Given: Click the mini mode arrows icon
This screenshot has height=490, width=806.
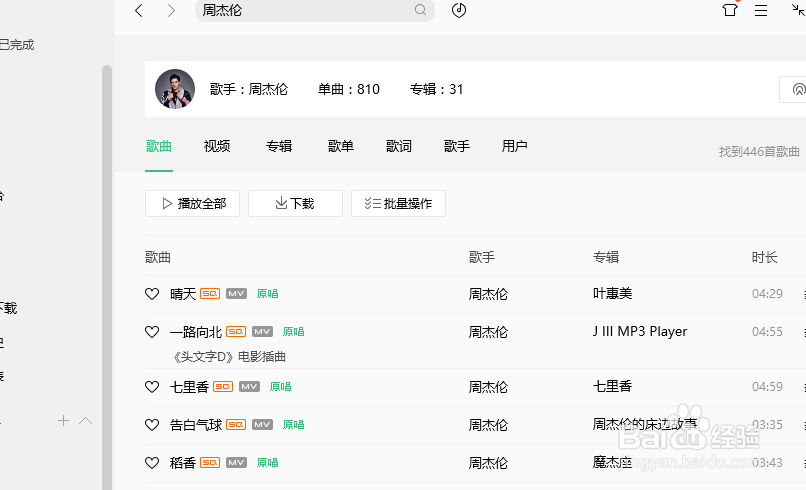Looking at the screenshot, I should point(798,10).
